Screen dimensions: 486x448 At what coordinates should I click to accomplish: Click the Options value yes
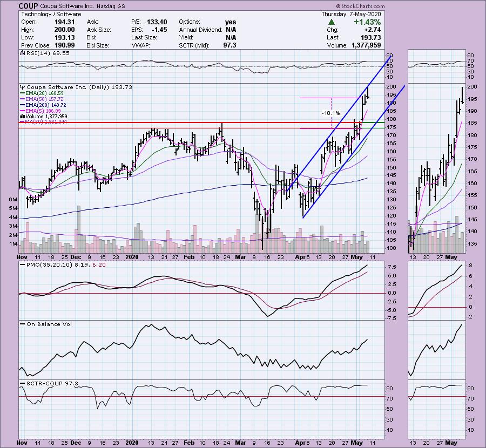click(x=230, y=22)
